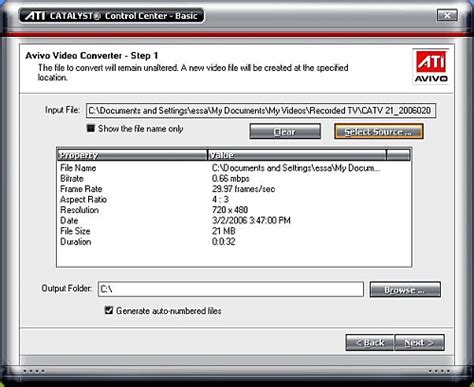
Task: Click the value 720 x 480
Action: point(230,210)
